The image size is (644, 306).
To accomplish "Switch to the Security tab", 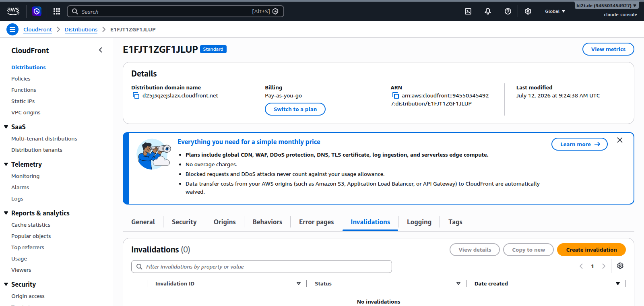I will 184,222.
